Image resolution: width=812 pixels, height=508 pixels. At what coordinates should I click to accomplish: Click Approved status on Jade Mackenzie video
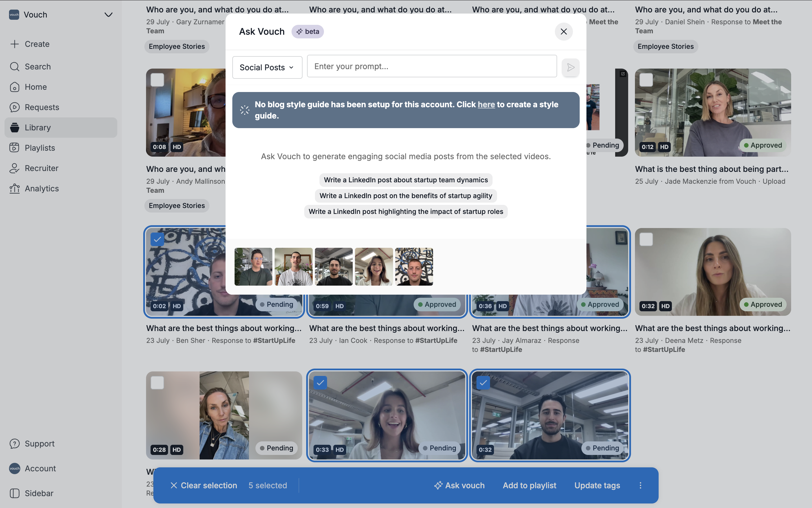[763, 145]
